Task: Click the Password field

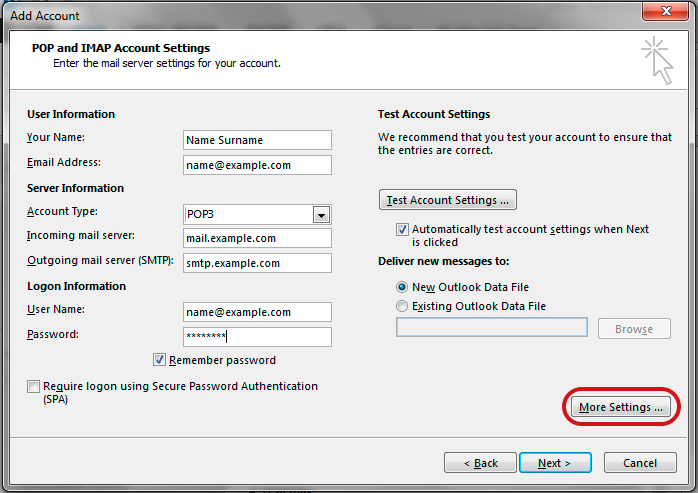Action: (x=257, y=337)
